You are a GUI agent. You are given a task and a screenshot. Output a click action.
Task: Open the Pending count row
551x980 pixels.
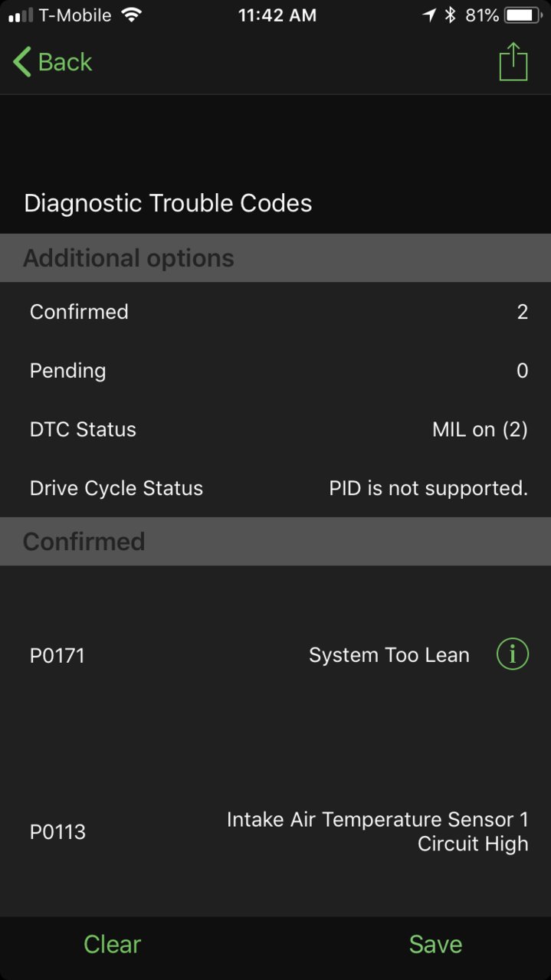pyautogui.click(x=275, y=370)
